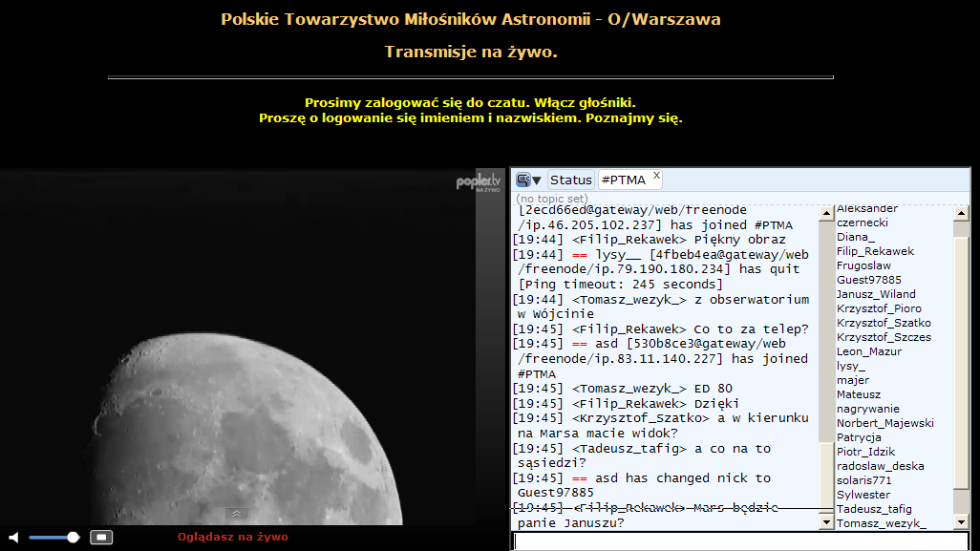980x551 pixels.
Task: Click 'asd has changed nick to' line
Action: pos(683,478)
